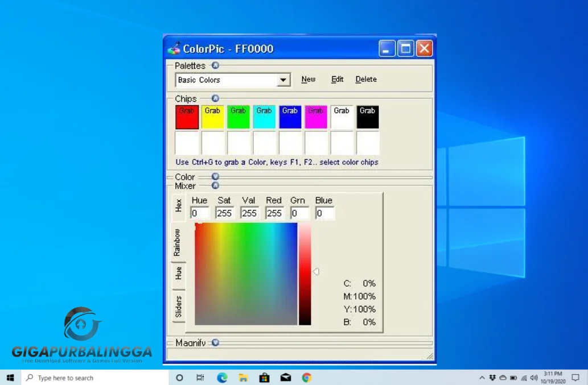Click the Chips section collapse arrow icon
588x385 pixels.
[215, 98]
